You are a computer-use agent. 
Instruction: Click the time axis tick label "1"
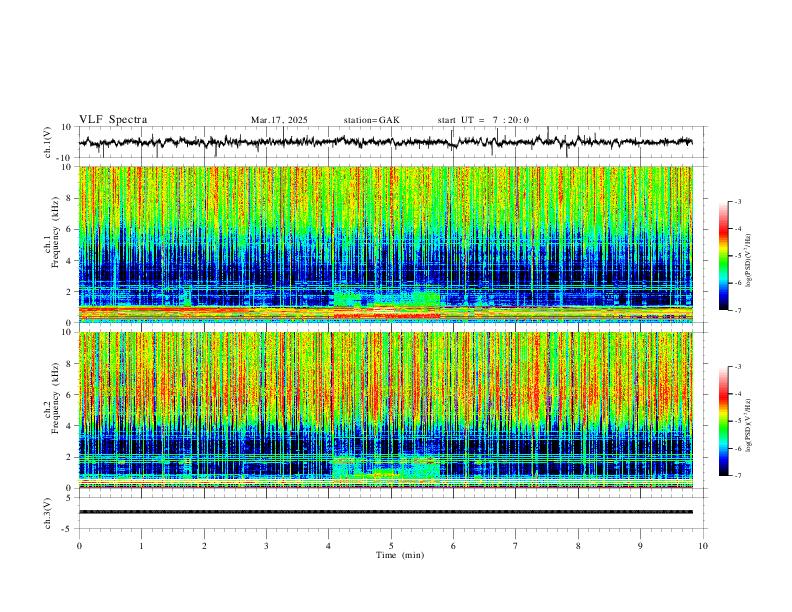[x=141, y=546]
